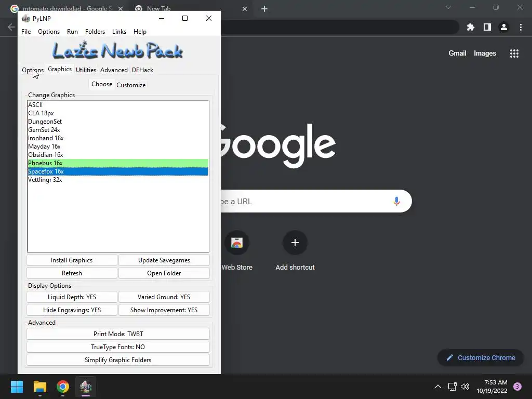
Task: Open the Links menu
Action: (x=119, y=32)
